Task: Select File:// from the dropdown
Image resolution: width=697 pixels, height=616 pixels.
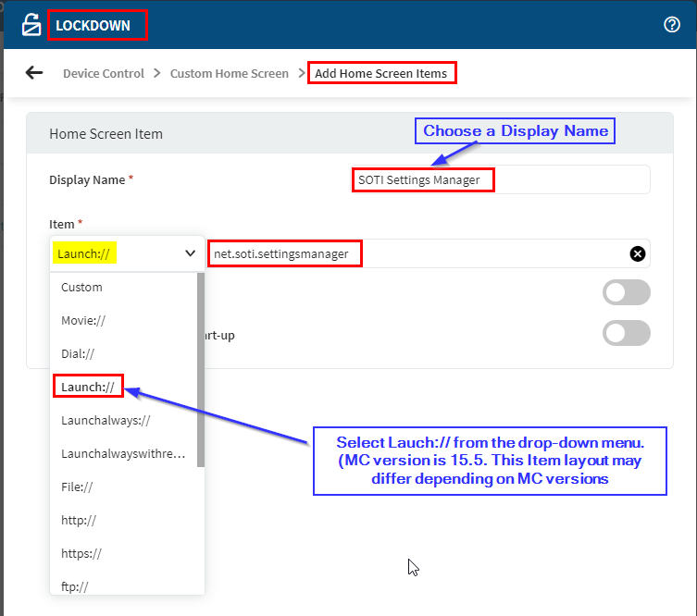Action: tap(77, 487)
